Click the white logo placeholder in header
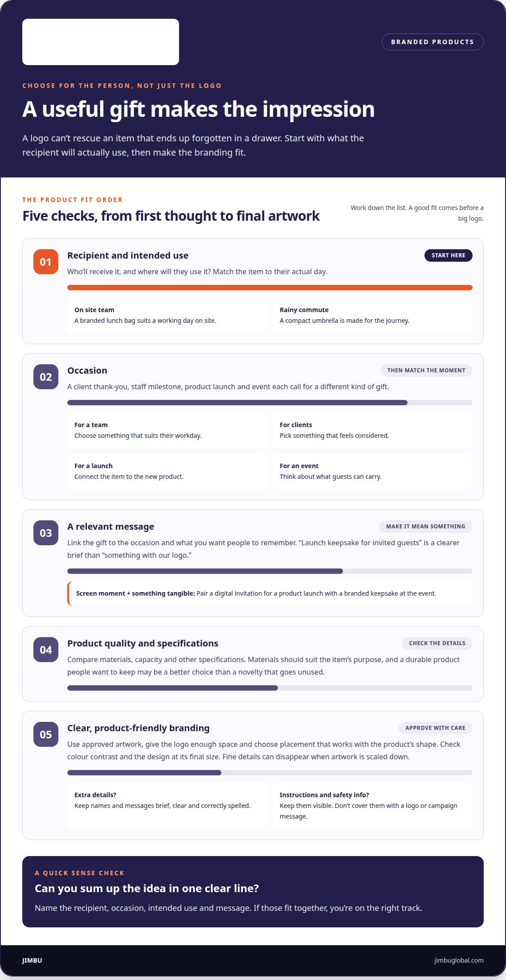The image size is (506, 980). point(101,42)
